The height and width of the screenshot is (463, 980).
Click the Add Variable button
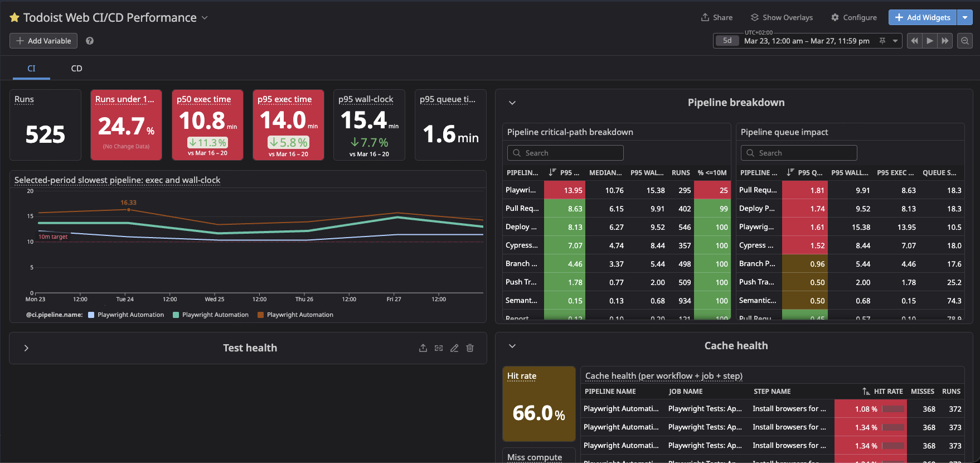pyautogui.click(x=43, y=41)
